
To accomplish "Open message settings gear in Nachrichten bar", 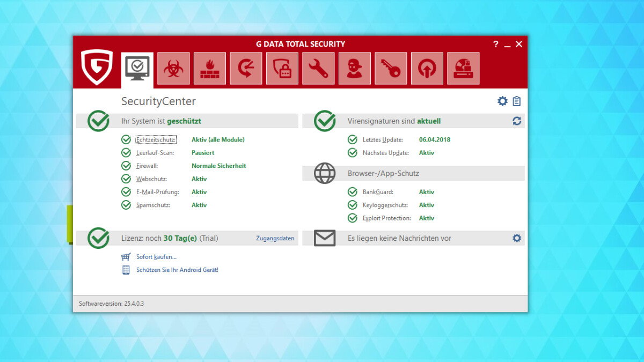I will (517, 238).
